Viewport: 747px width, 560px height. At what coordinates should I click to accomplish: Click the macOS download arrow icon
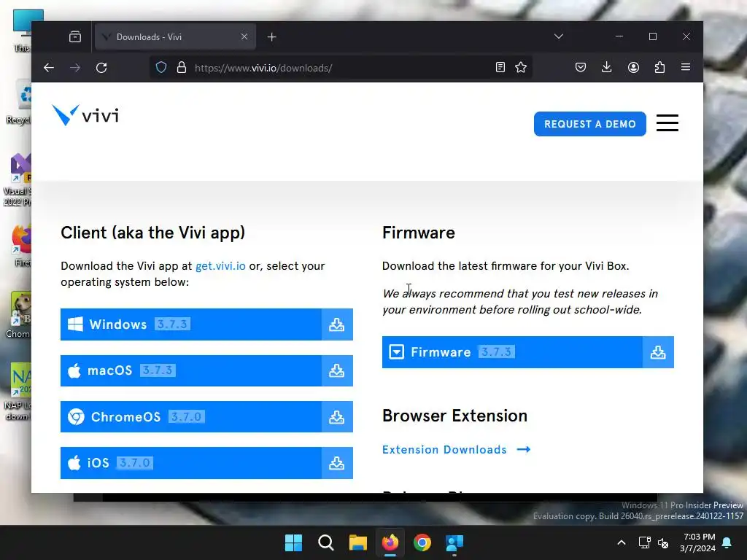click(x=337, y=370)
